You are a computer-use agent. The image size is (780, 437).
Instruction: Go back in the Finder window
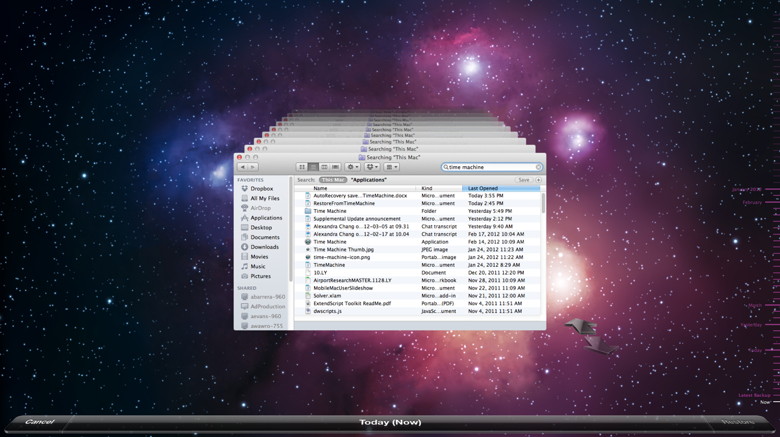tap(243, 167)
